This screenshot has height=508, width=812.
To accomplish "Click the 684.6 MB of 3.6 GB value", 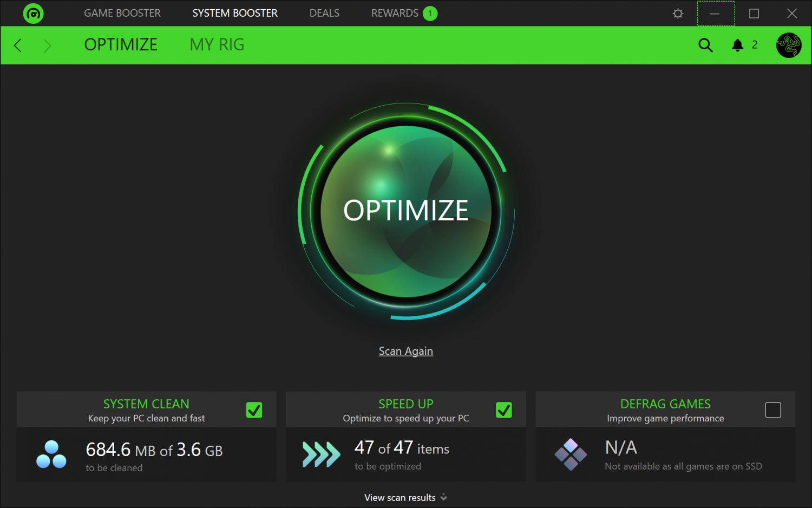I will tap(154, 450).
